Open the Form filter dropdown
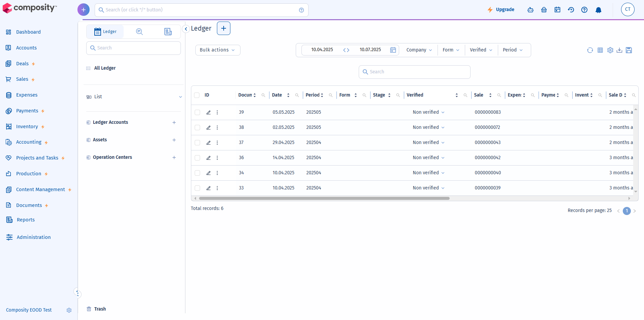This screenshot has width=644, height=320. click(451, 50)
